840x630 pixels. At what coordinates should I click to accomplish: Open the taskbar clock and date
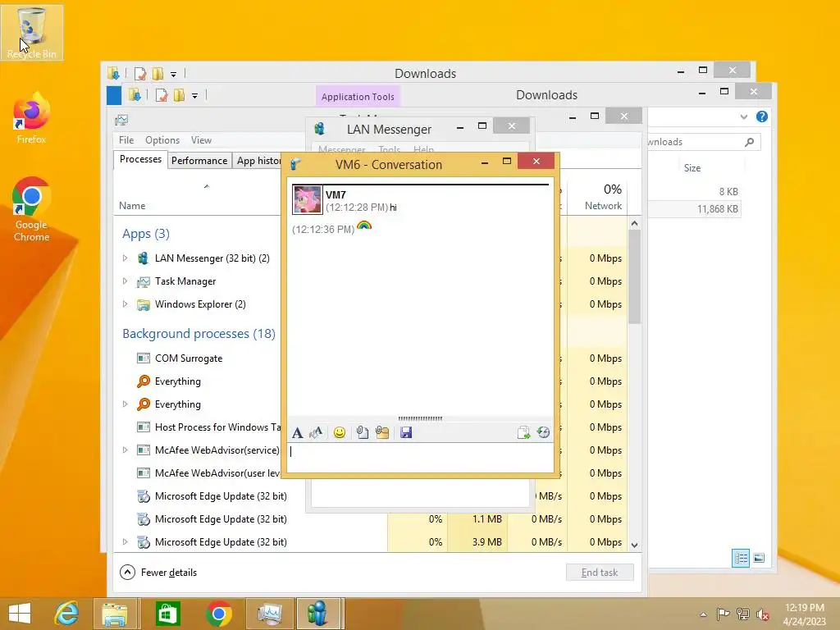[804, 614]
